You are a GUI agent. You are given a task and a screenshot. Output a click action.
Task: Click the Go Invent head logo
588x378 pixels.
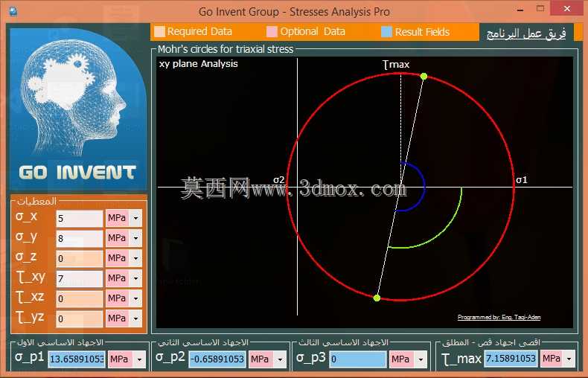pos(77,109)
